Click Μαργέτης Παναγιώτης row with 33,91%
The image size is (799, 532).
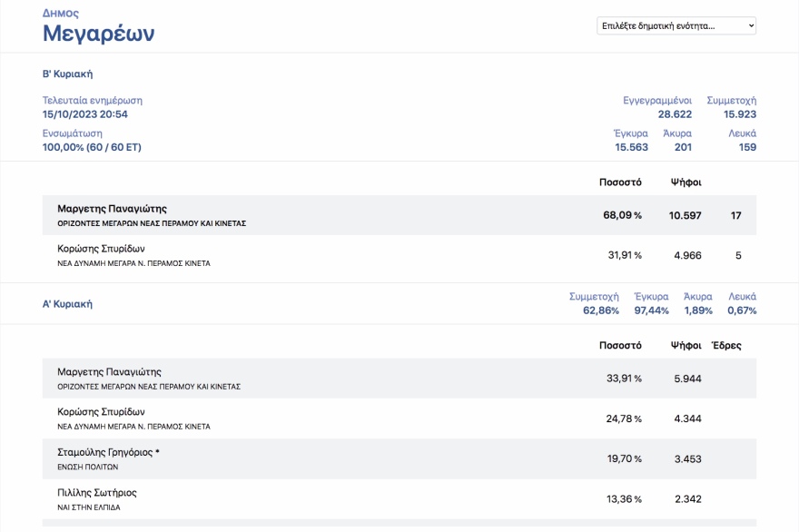click(x=399, y=379)
